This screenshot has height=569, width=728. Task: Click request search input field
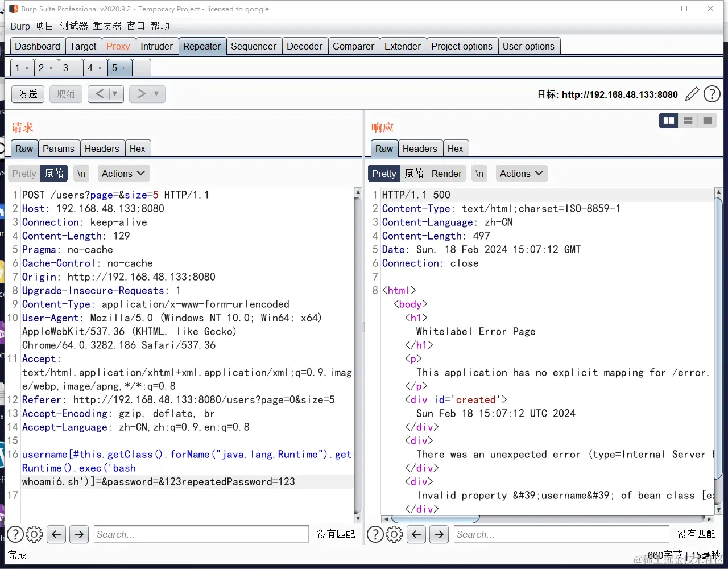(201, 534)
